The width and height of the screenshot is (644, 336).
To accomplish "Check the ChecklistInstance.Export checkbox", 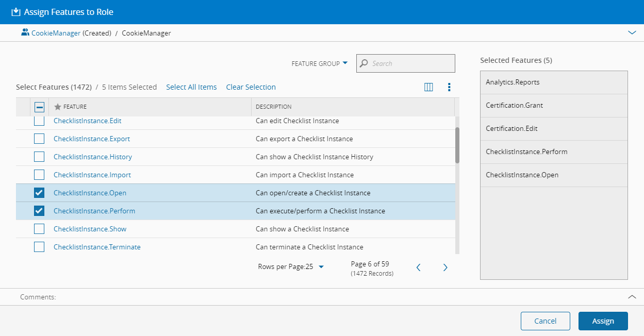I will (39, 139).
